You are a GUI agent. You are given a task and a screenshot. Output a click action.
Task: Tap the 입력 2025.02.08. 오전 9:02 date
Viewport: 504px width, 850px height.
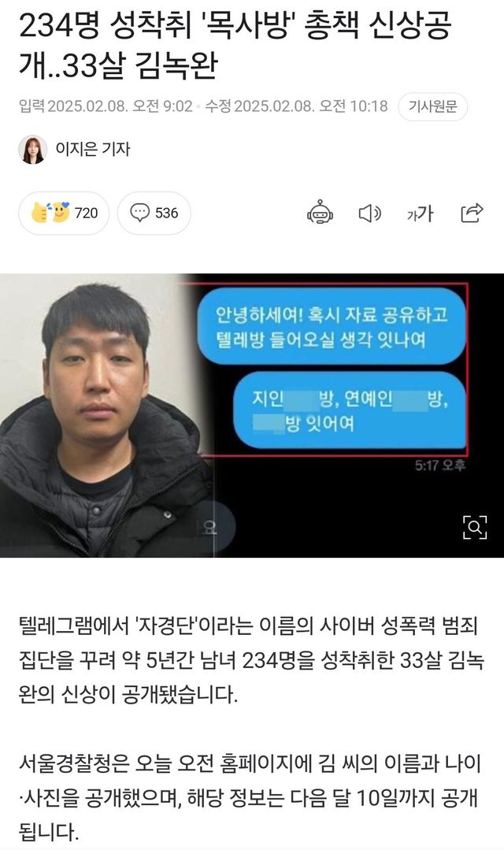point(106,106)
